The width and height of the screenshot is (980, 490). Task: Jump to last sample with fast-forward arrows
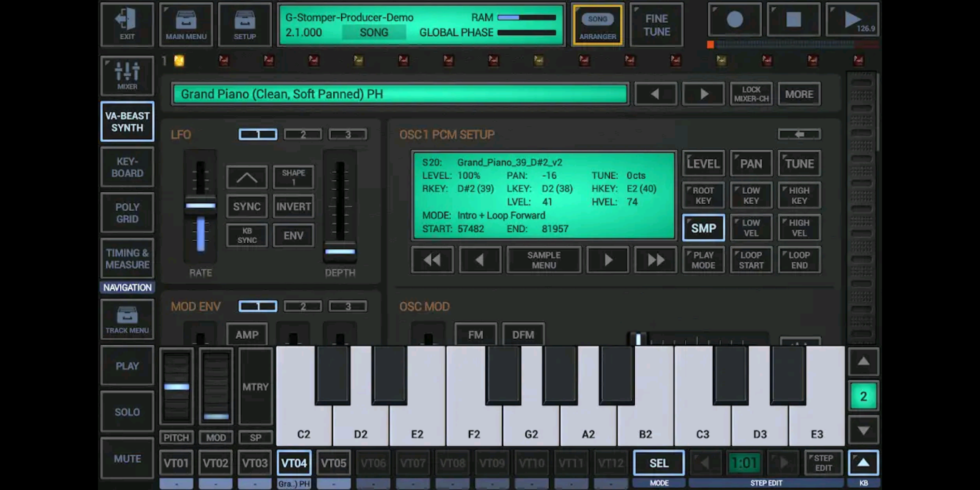[656, 260]
